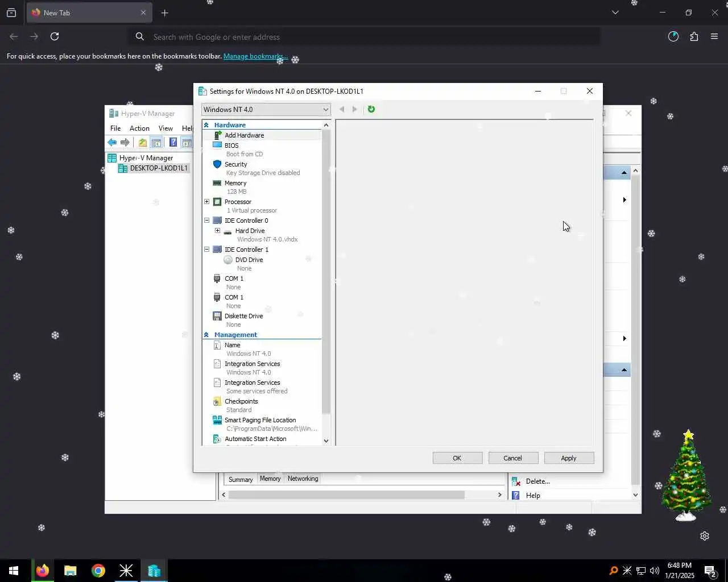Click the Automatic Start Action icon
Screen dimensions: 728x582
tap(217, 439)
